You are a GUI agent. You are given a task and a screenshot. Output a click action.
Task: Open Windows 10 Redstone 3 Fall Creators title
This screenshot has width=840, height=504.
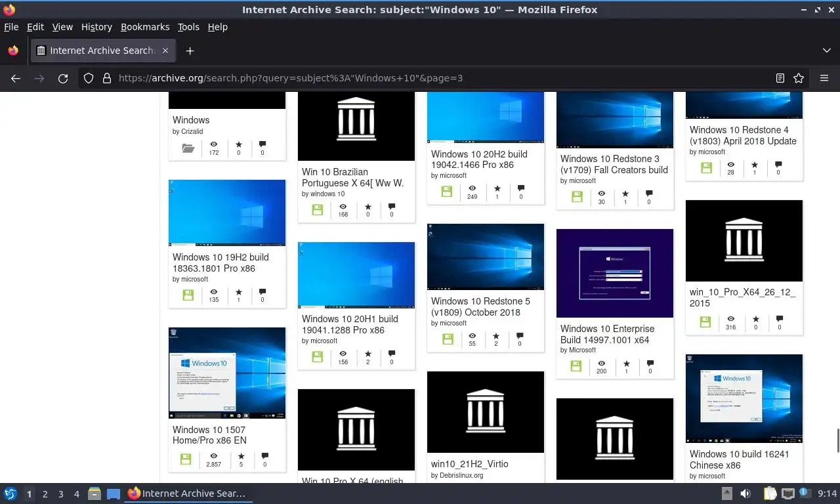pyautogui.click(x=614, y=164)
